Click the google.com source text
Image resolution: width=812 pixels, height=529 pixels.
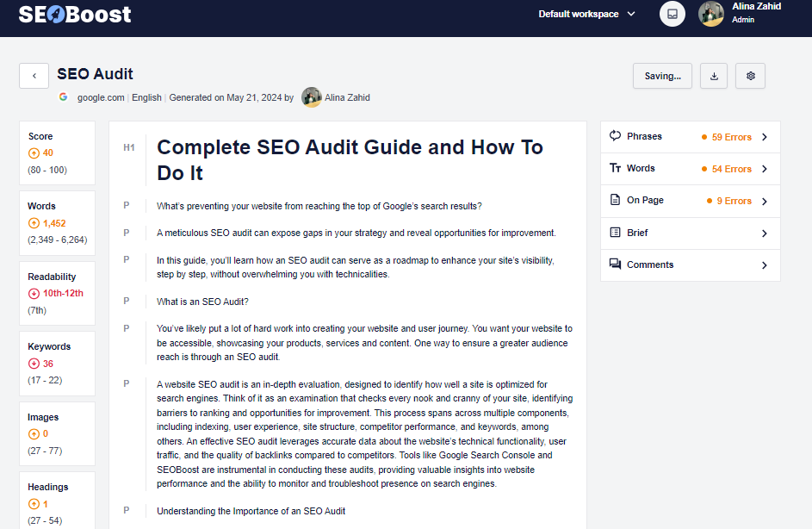(101, 97)
